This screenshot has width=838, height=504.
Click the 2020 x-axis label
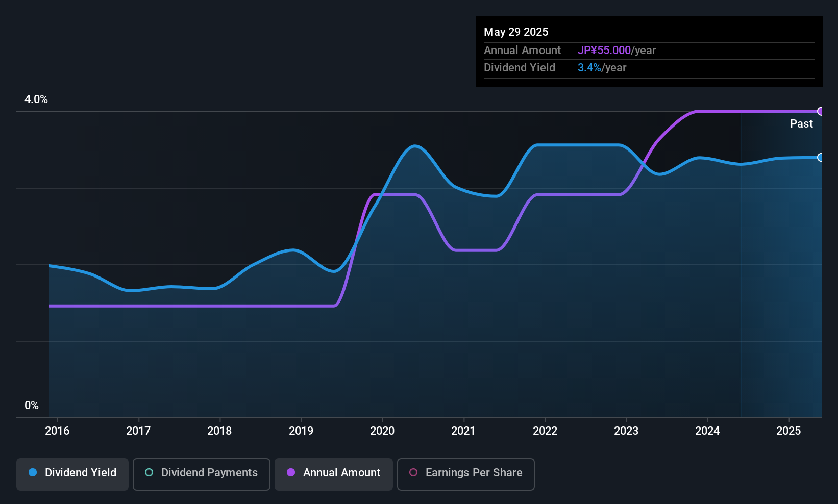coord(382,431)
